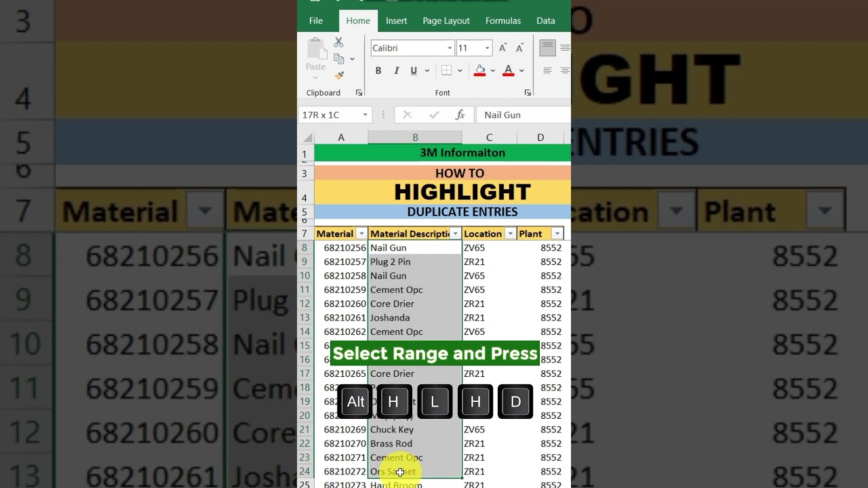Select column C header
Screen dimensions: 868x488
tap(489, 138)
